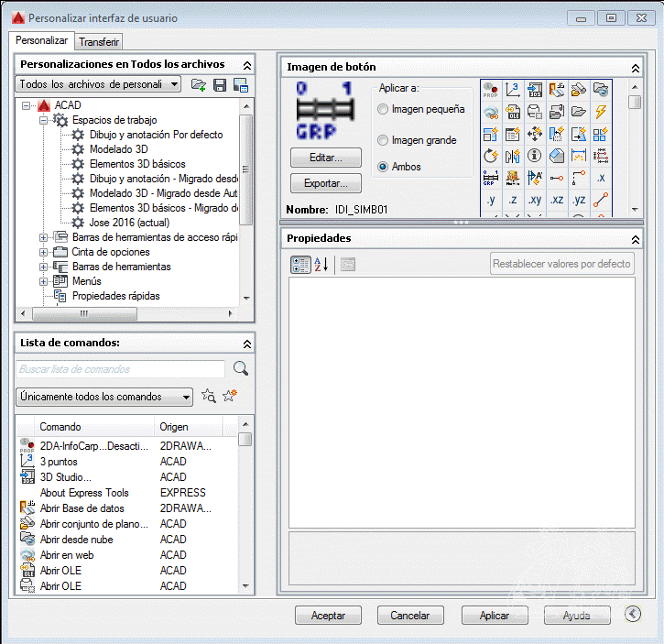
Task: Choose the GRP 0-1 icon in the image grid
Action: [x=491, y=178]
